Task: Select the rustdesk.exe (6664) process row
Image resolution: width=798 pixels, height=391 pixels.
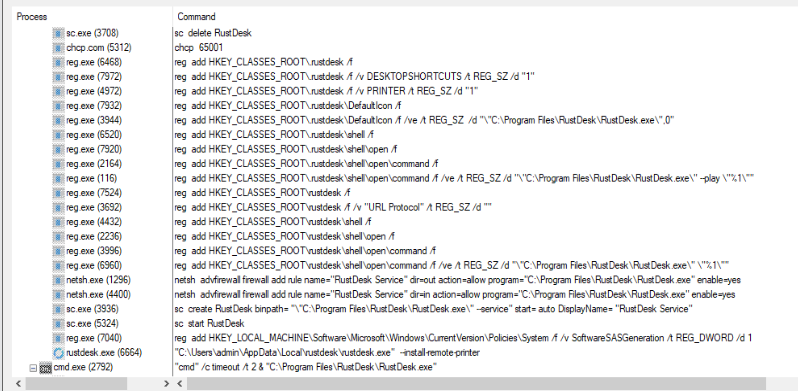Action: click(x=92, y=353)
